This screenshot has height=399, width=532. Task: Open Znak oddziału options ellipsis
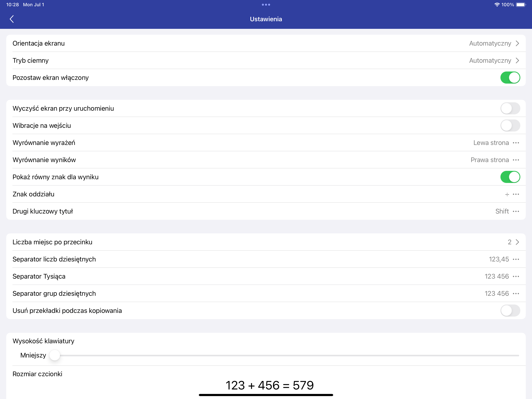point(516,194)
